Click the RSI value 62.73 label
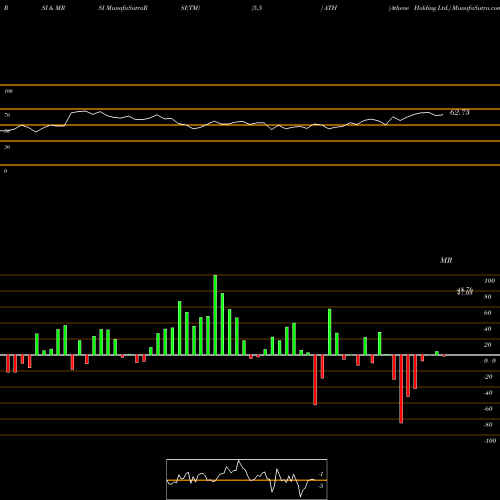 pyautogui.click(x=460, y=112)
